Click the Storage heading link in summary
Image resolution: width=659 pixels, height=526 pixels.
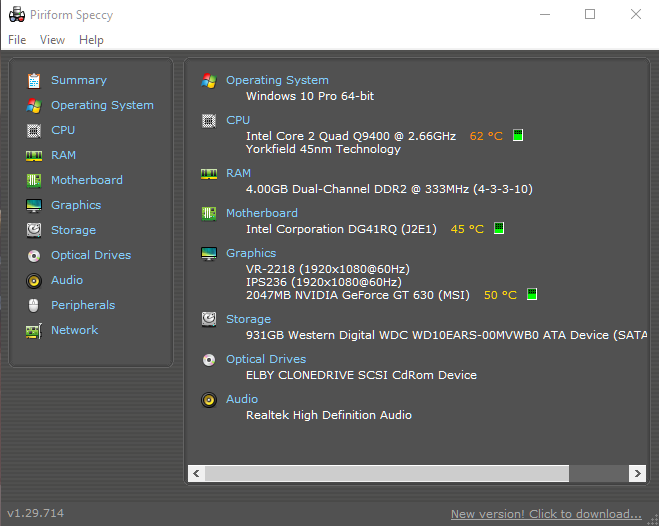(248, 319)
